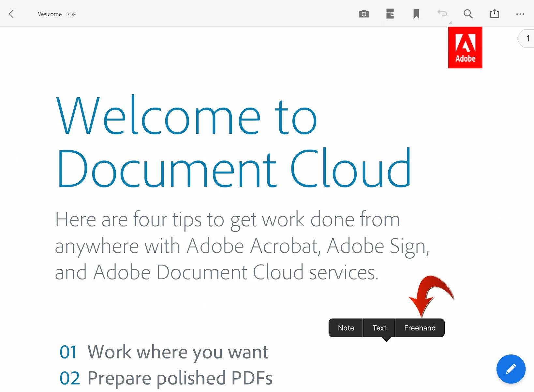Open the three-dot more options menu

pyautogui.click(x=520, y=14)
